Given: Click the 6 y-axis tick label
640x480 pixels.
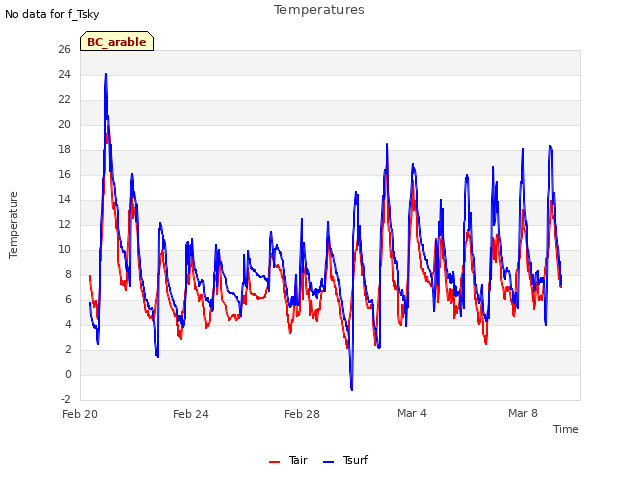Looking at the screenshot, I should pyautogui.click(x=68, y=300).
